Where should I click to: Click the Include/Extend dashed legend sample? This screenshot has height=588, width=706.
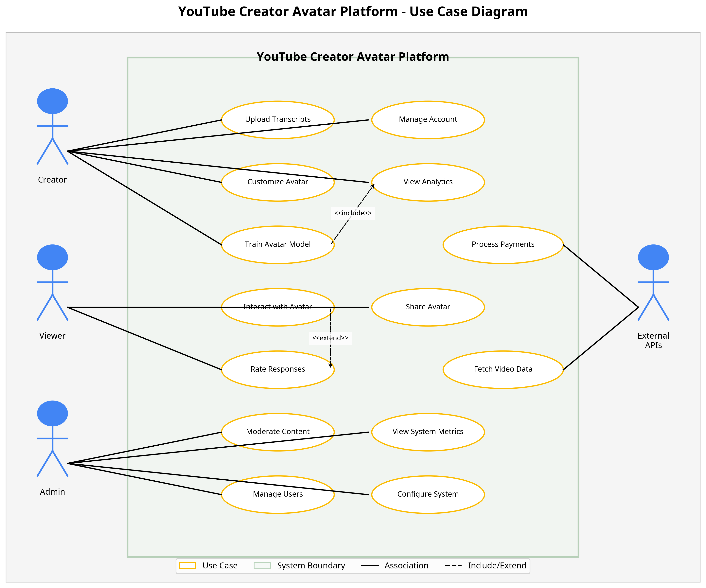point(453,565)
